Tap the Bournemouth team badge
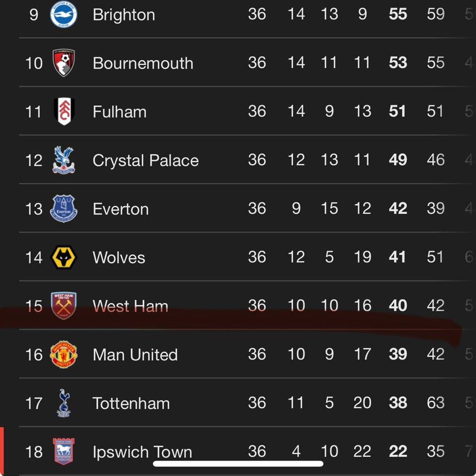The image size is (476, 476). [64, 63]
